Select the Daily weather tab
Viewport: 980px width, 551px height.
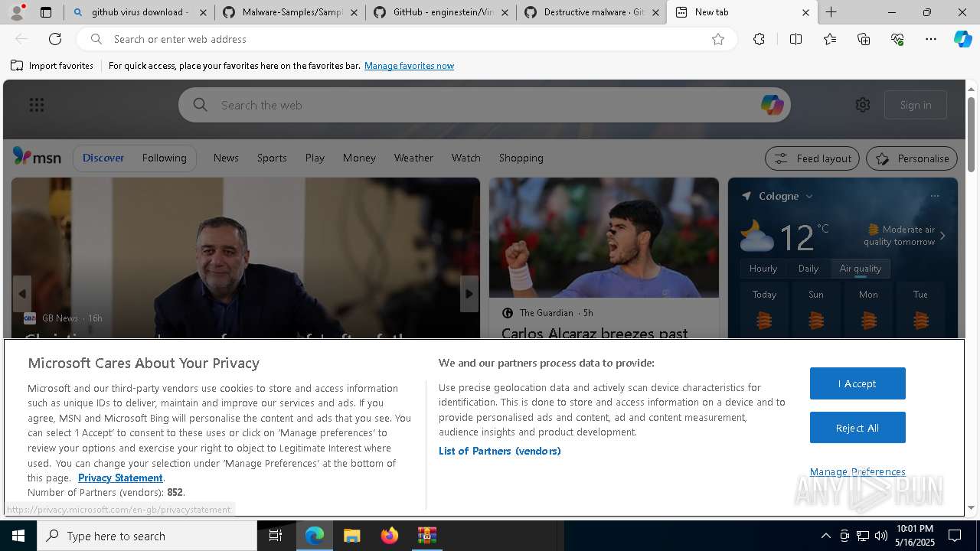pos(808,269)
